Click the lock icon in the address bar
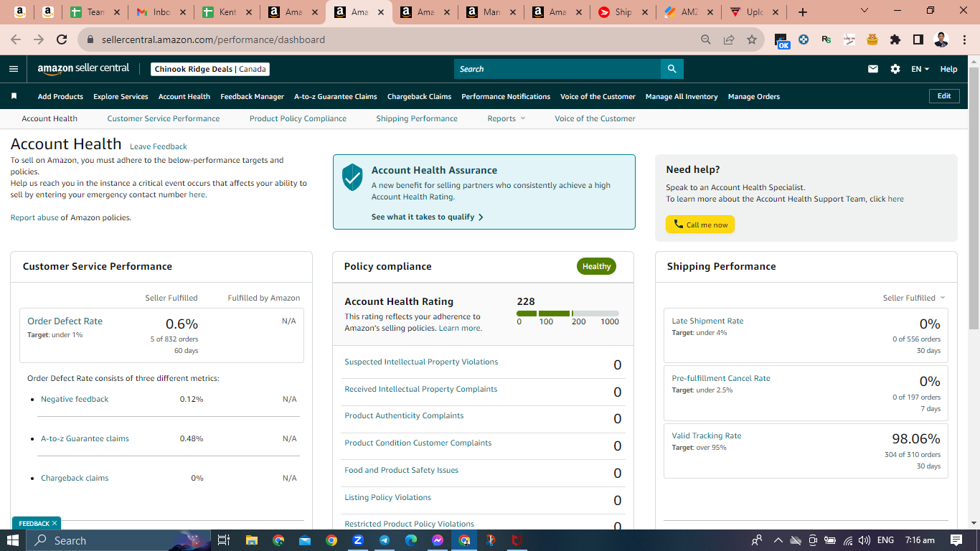 (x=90, y=39)
